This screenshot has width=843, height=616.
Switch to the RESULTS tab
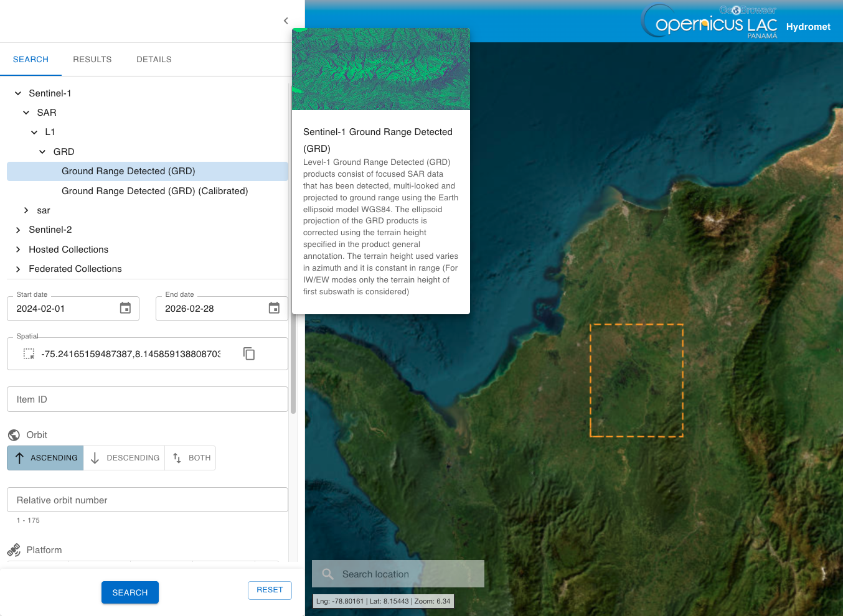[92, 59]
